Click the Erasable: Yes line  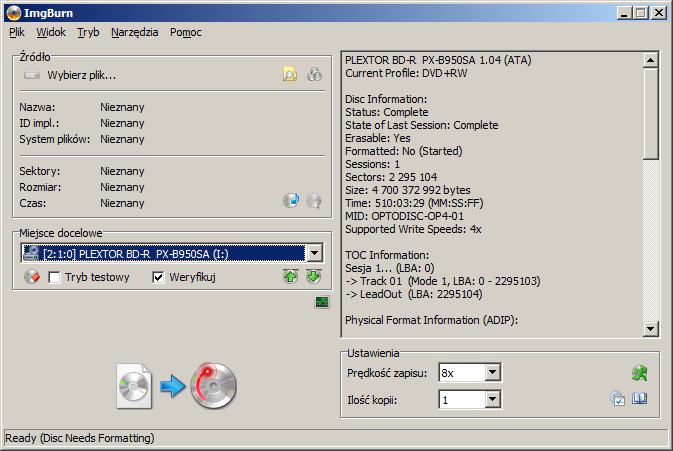click(378, 138)
